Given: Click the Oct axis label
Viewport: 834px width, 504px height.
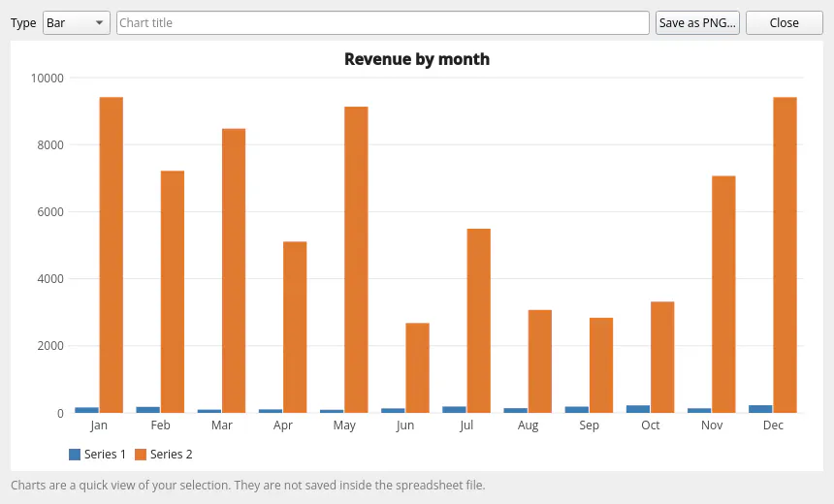Looking at the screenshot, I should (650, 425).
